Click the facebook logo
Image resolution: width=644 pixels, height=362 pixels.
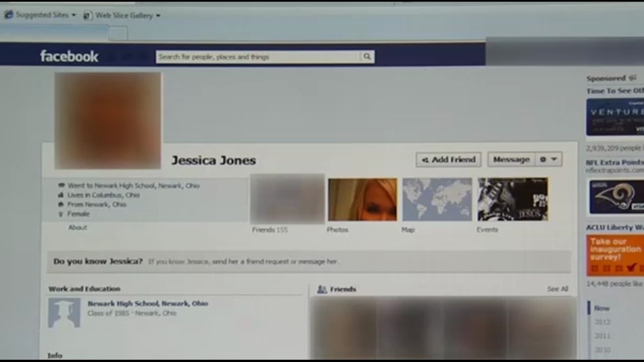click(68, 56)
